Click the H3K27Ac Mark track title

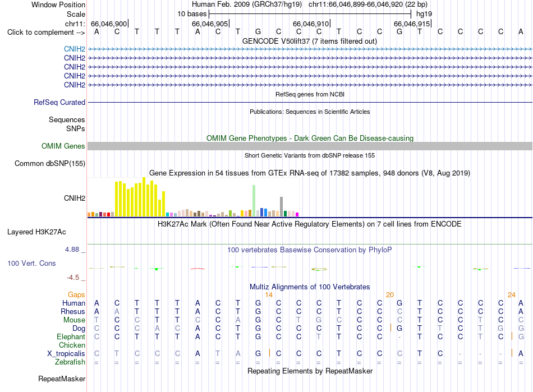pos(310,224)
